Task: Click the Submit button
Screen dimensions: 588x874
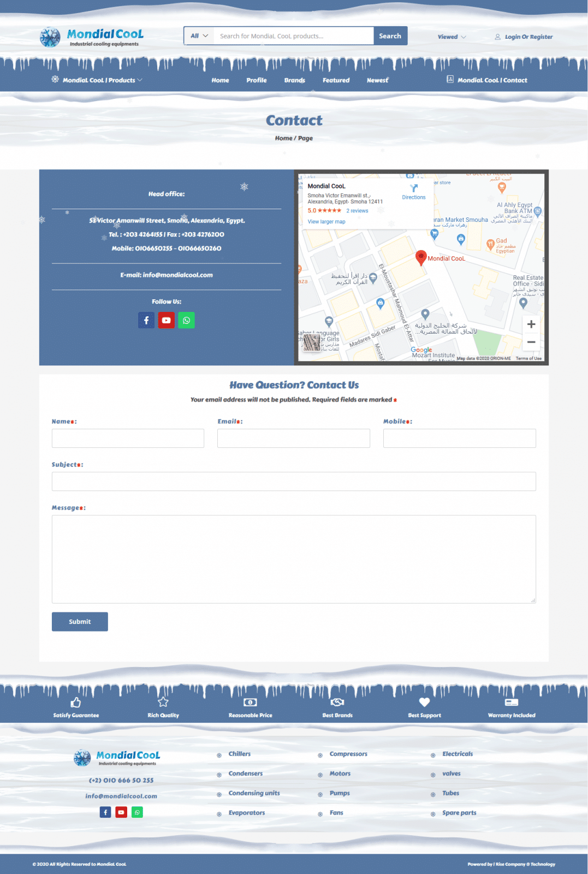Action: 80,622
